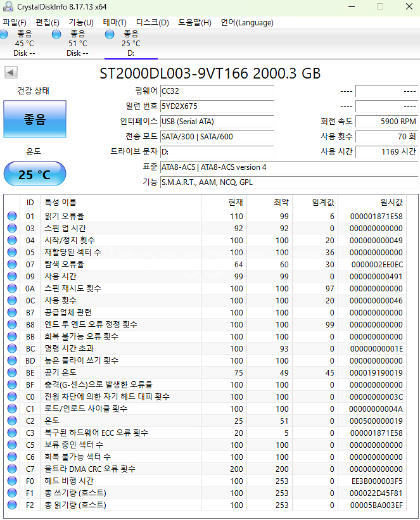Click status icon for 09 사용 시간
Screen dimensions: 420x520
tap(12, 276)
